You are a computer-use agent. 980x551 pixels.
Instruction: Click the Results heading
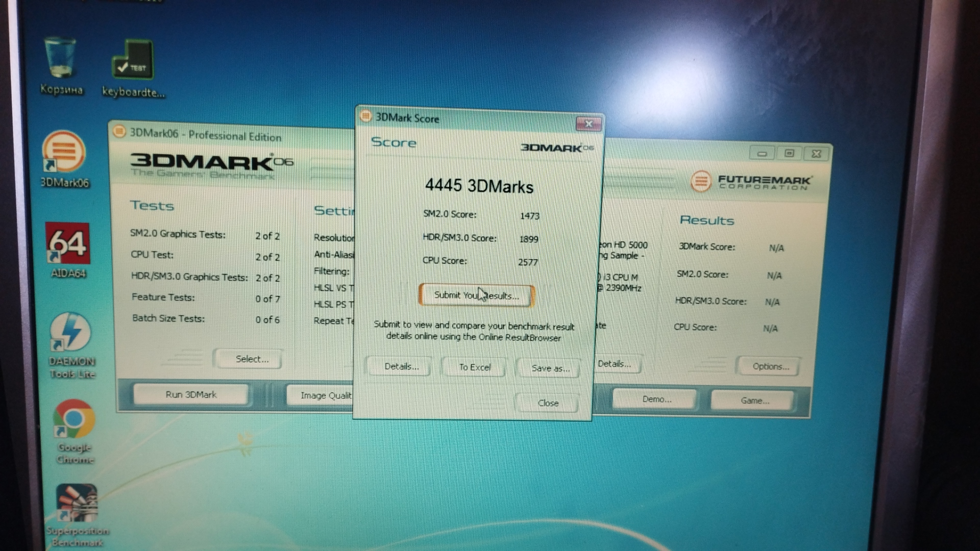[707, 220]
